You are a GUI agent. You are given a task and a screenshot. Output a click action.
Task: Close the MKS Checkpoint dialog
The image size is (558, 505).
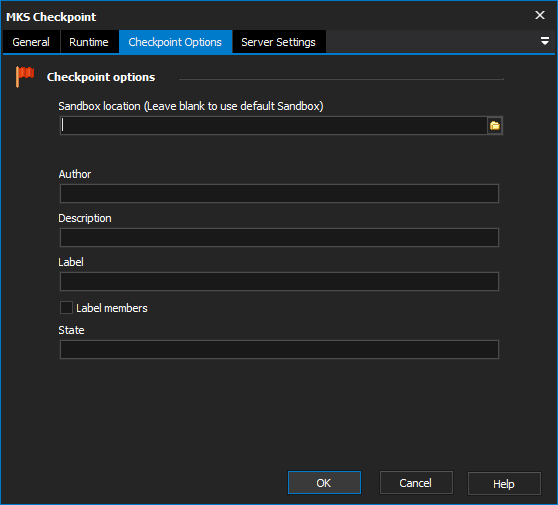(540, 15)
